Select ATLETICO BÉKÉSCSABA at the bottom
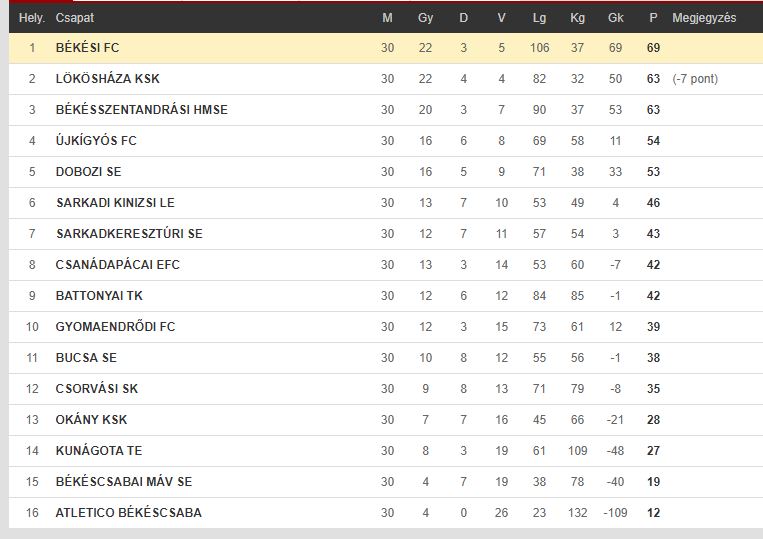The image size is (763, 539). pyautogui.click(x=128, y=512)
